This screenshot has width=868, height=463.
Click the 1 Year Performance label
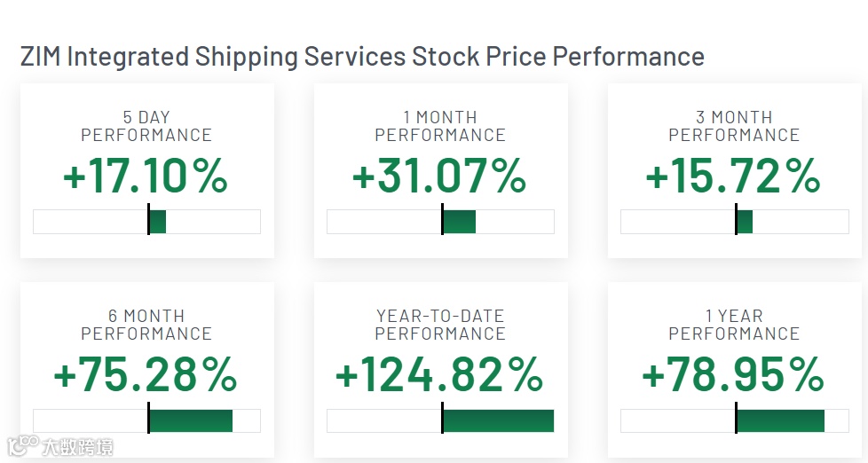pyautogui.click(x=734, y=325)
